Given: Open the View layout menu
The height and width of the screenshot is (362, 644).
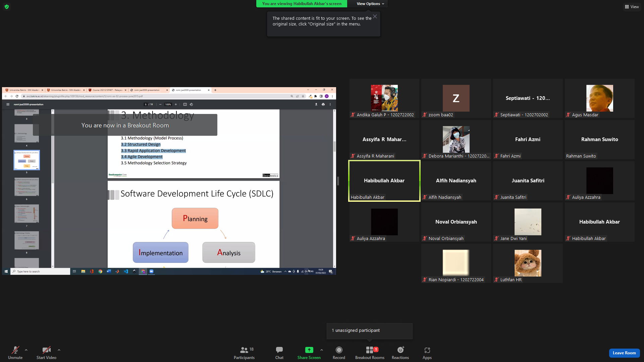Looking at the screenshot, I should (632, 7).
